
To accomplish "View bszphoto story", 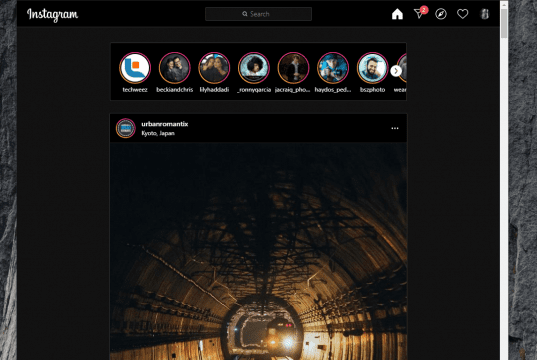I will click(x=372, y=68).
